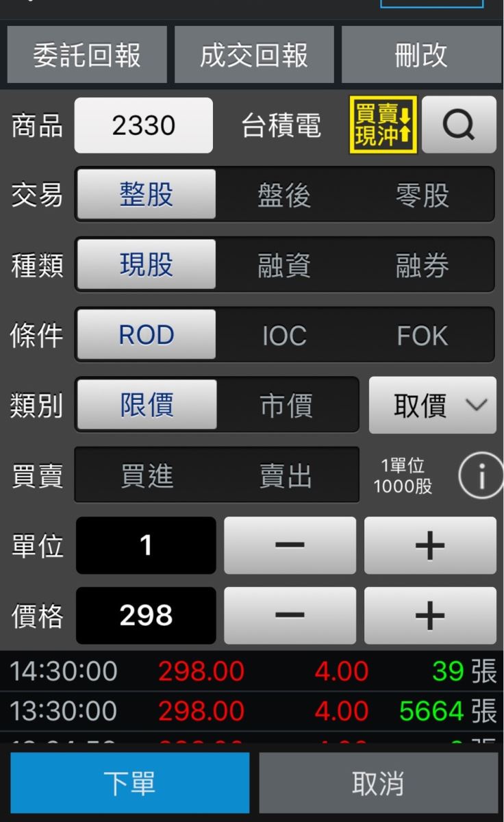
Task: Expand the 取價 dropdown
Action: tap(433, 406)
